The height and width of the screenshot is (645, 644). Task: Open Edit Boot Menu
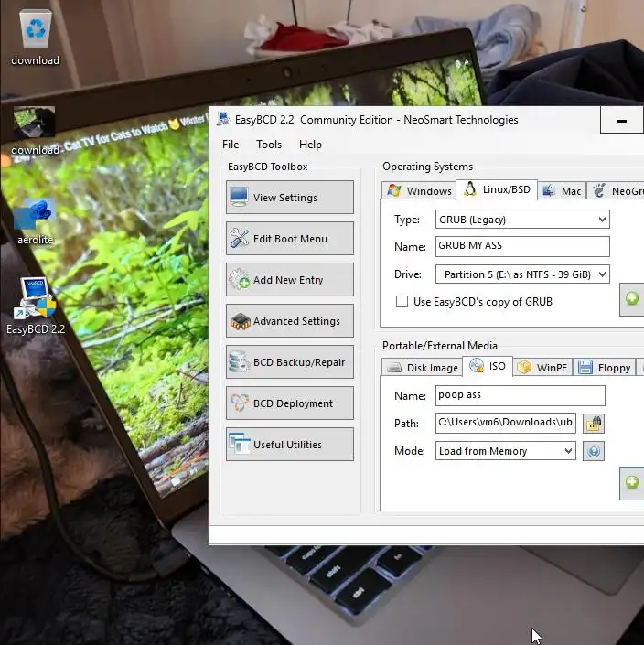(x=289, y=238)
